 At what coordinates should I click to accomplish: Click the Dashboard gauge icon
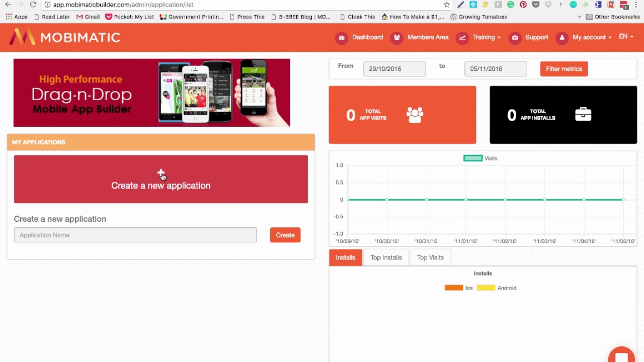coord(342,38)
